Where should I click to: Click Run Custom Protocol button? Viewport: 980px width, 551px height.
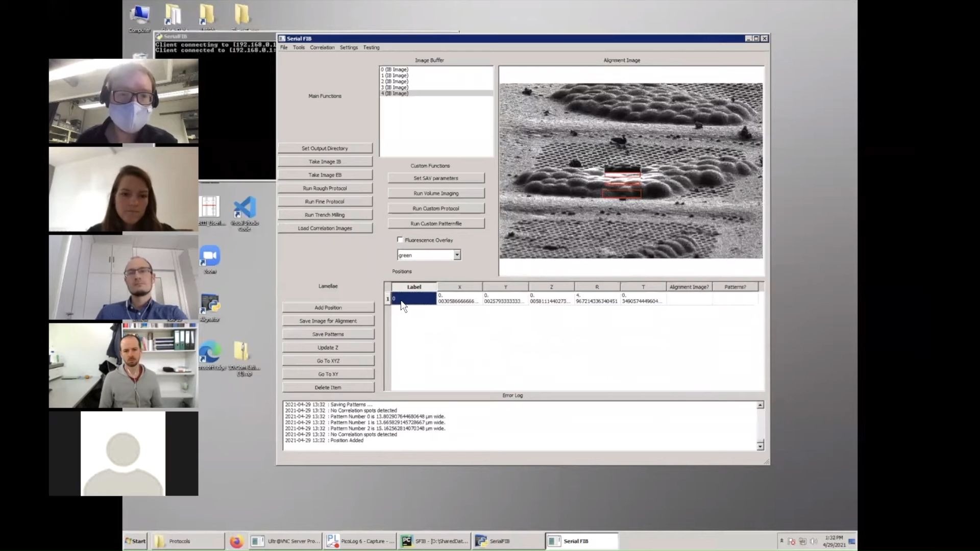pos(436,209)
